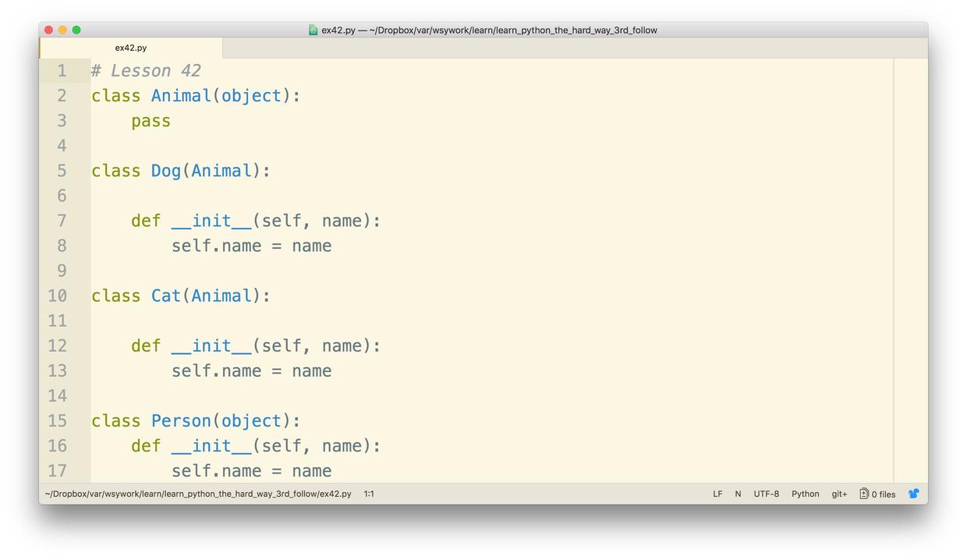
Task: Open the LF line ending selector
Action: coord(717,494)
